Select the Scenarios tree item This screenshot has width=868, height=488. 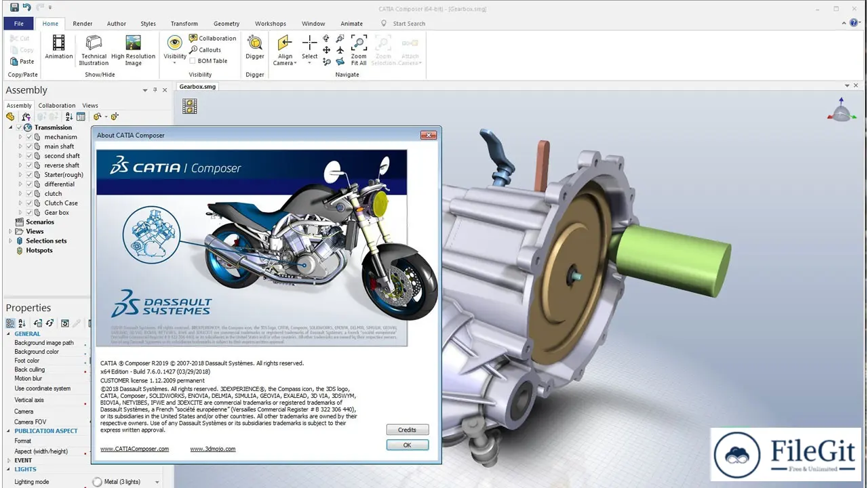pos(40,222)
